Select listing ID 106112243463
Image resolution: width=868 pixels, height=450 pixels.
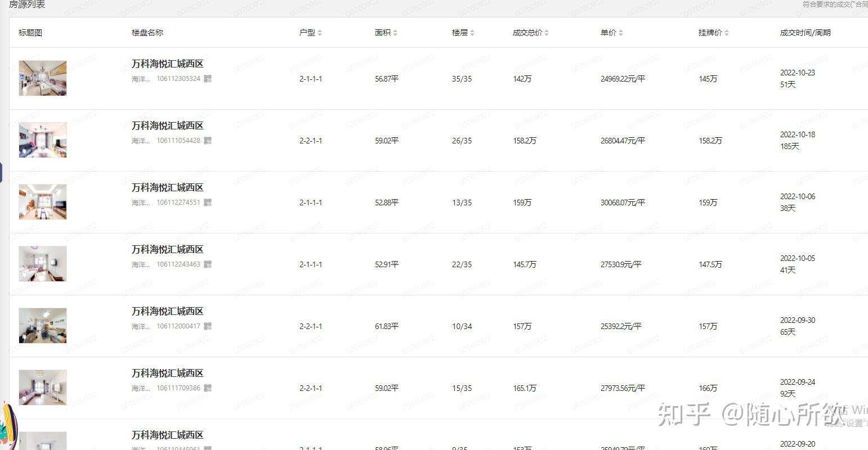178,264
